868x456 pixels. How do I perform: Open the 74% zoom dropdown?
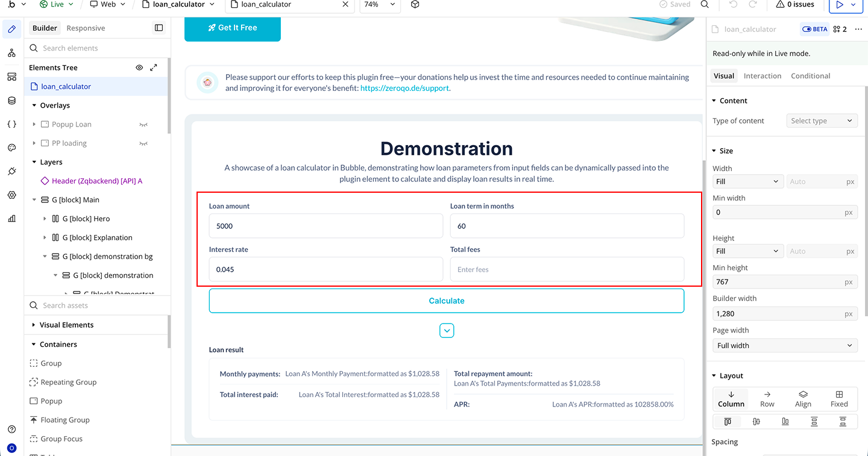380,5
